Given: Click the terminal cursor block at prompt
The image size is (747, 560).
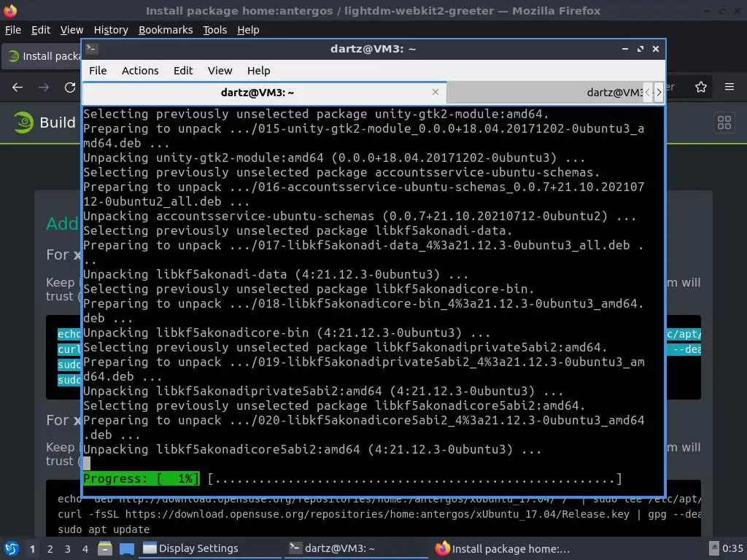Looking at the screenshot, I should click(87, 463).
